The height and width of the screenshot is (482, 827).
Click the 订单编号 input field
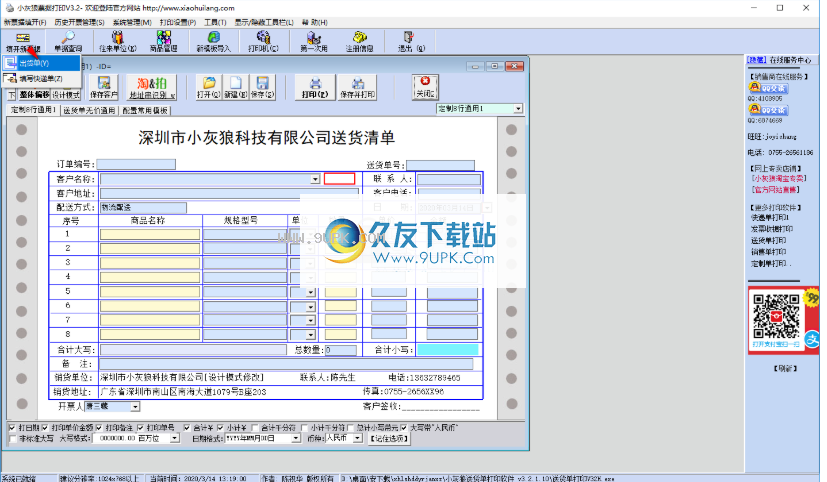click(136, 165)
